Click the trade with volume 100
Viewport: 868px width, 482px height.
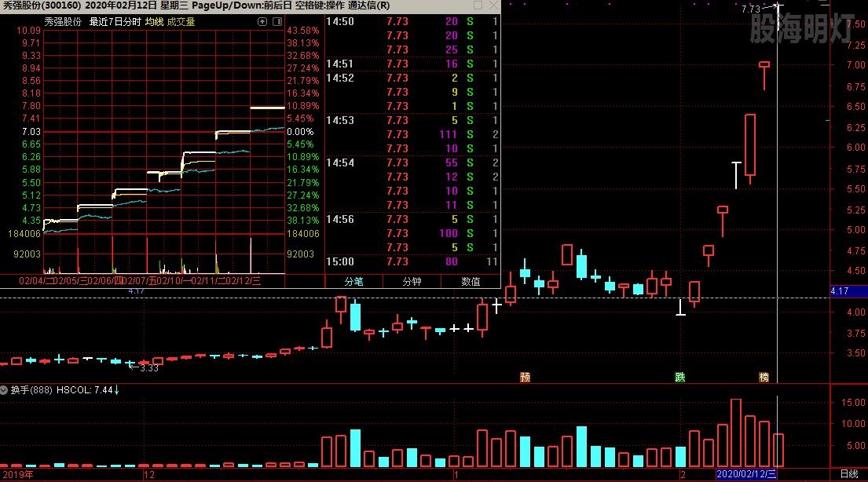coord(412,233)
